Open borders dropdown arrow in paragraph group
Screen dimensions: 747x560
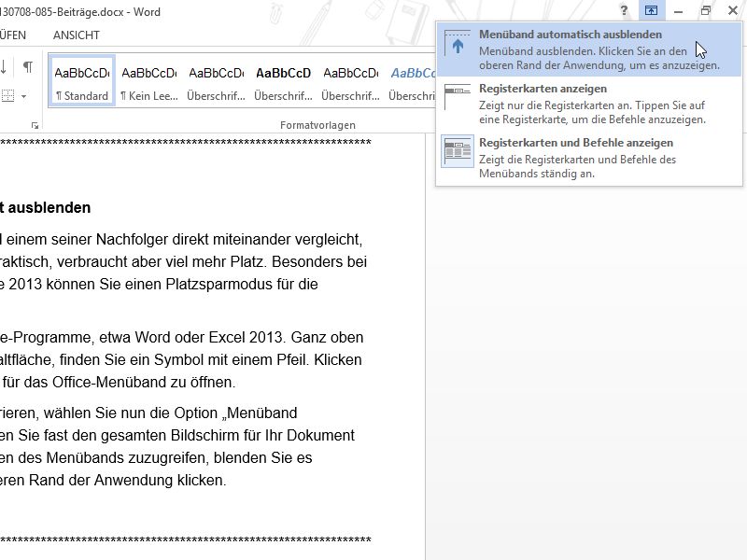tap(24, 96)
